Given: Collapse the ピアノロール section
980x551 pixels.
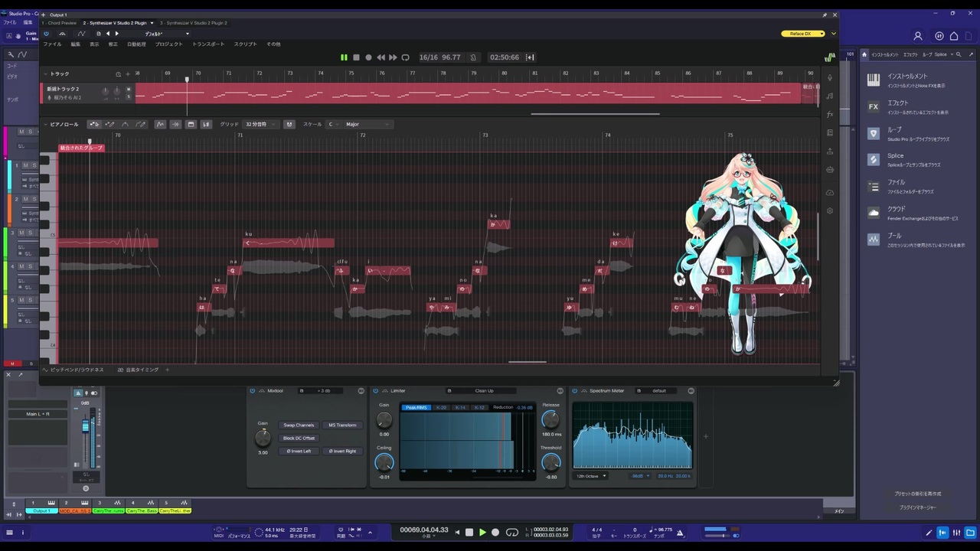Looking at the screenshot, I should tap(45, 124).
